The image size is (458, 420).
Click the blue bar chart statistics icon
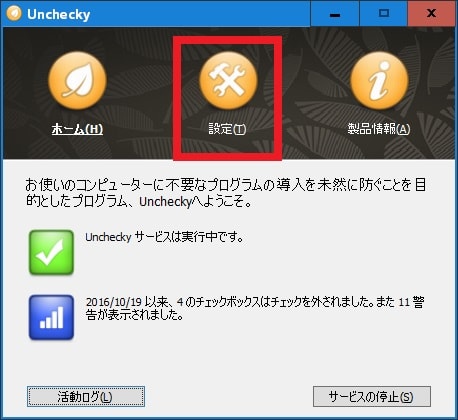(x=51, y=317)
